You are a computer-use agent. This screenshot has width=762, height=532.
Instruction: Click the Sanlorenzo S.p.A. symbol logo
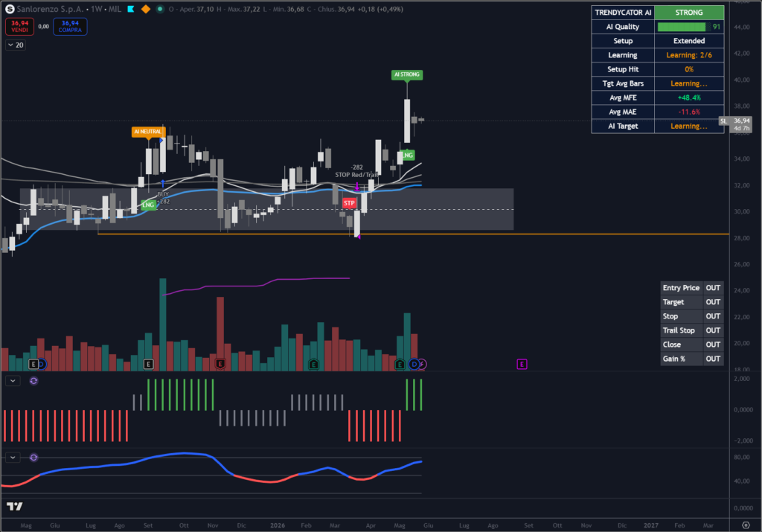[x=9, y=9]
